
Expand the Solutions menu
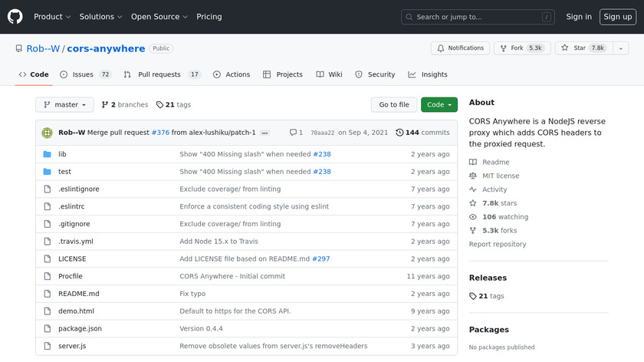tap(100, 17)
